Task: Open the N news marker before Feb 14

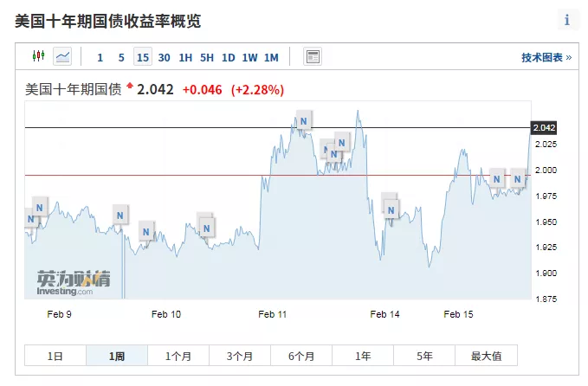Action: click(391, 208)
